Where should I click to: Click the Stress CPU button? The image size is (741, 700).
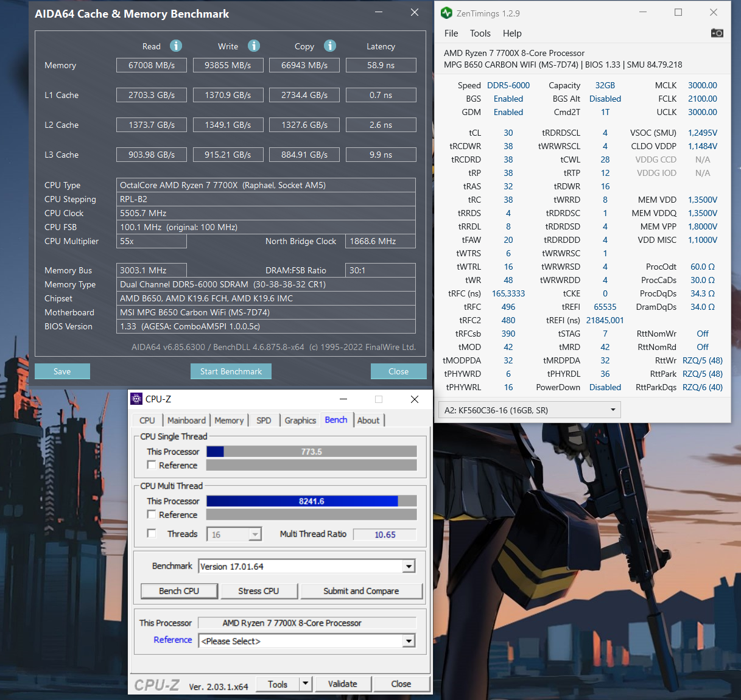259,591
